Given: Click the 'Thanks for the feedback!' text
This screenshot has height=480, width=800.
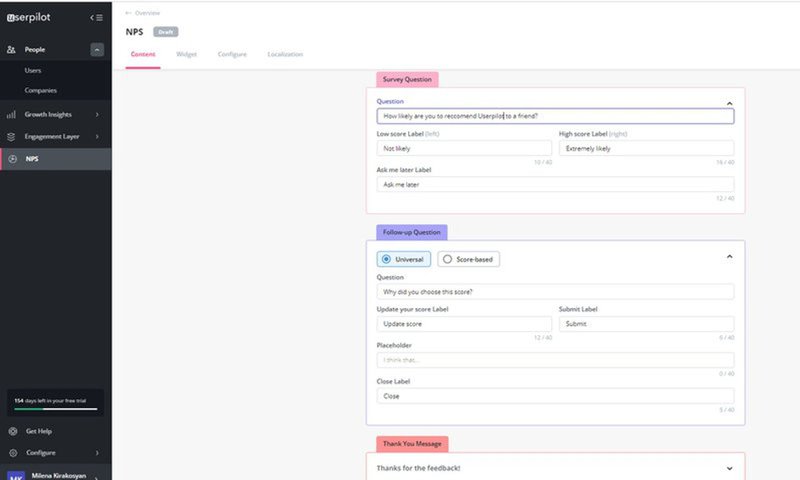Looking at the screenshot, I should coord(418,468).
